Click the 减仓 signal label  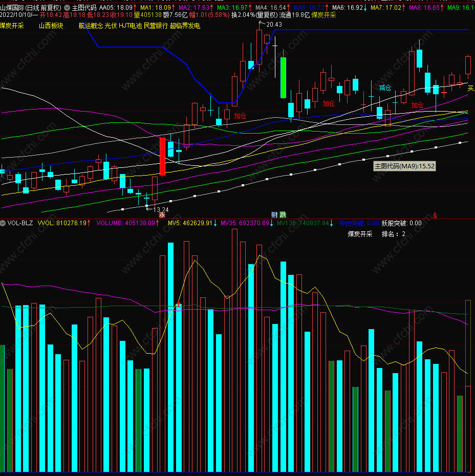385,88
